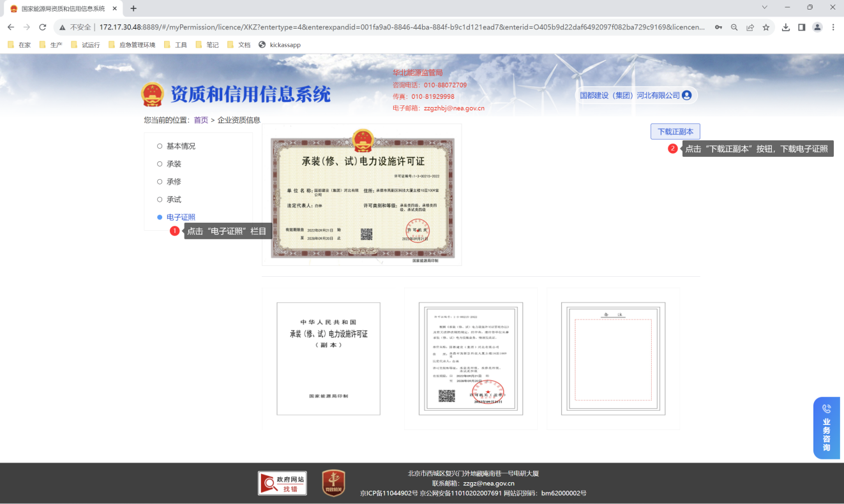Open the zoom magnifier icon in address bar
The width and height of the screenshot is (844, 504).
734,27
